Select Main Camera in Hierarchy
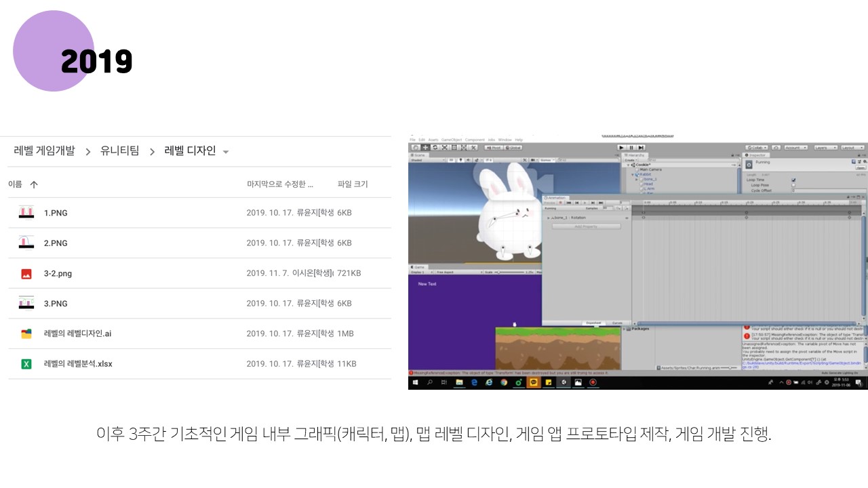The width and height of the screenshot is (868, 488). [650, 169]
